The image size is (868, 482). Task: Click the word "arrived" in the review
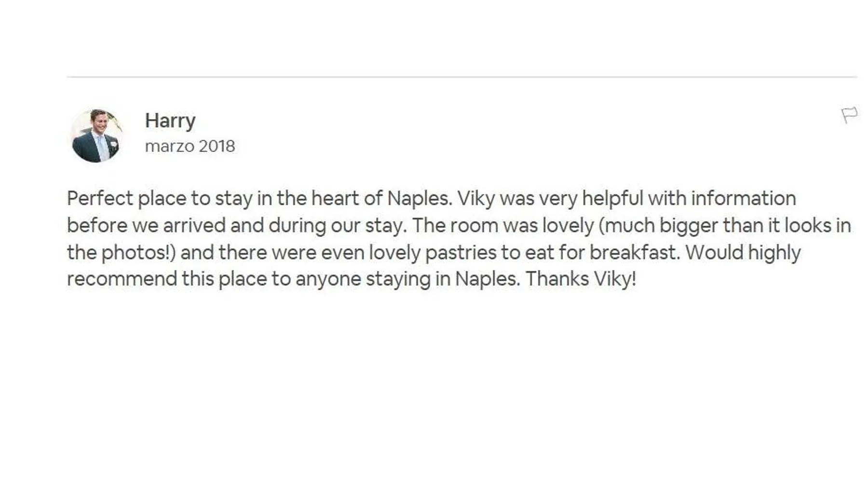click(x=194, y=226)
